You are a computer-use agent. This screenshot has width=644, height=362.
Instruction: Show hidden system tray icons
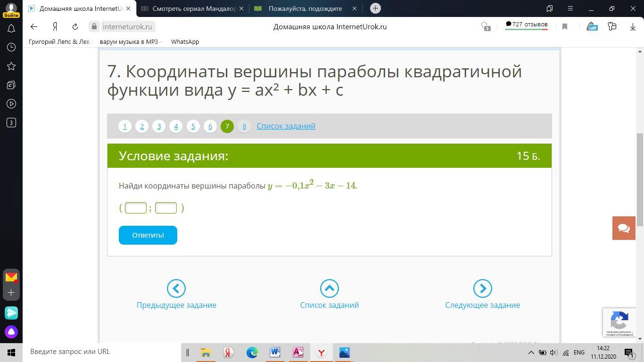531,353
